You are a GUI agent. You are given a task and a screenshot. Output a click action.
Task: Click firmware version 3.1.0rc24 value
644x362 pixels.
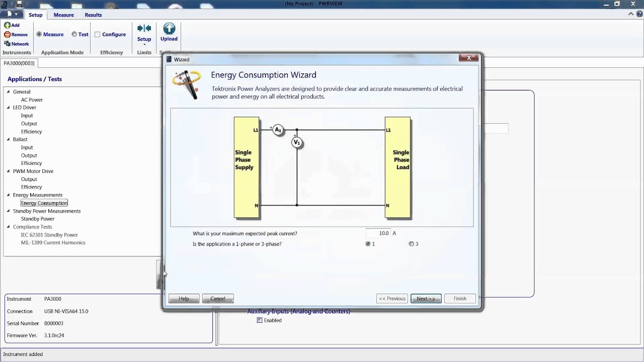click(54, 335)
